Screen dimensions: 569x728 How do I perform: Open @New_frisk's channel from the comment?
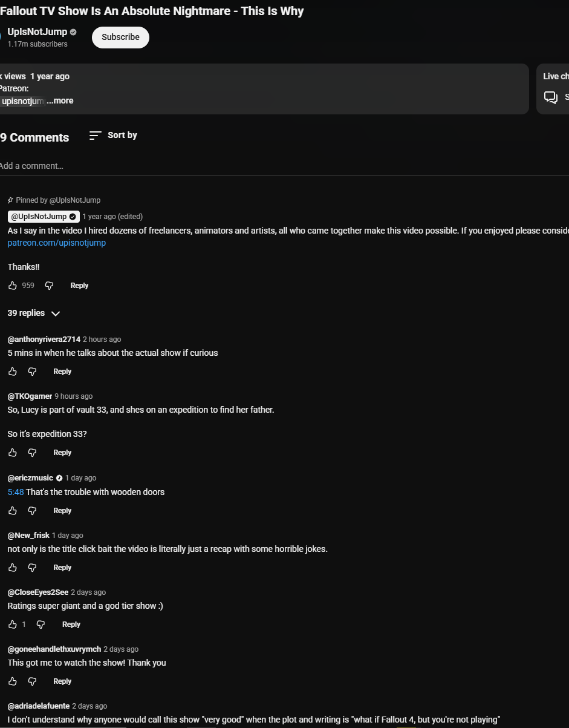point(28,536)
